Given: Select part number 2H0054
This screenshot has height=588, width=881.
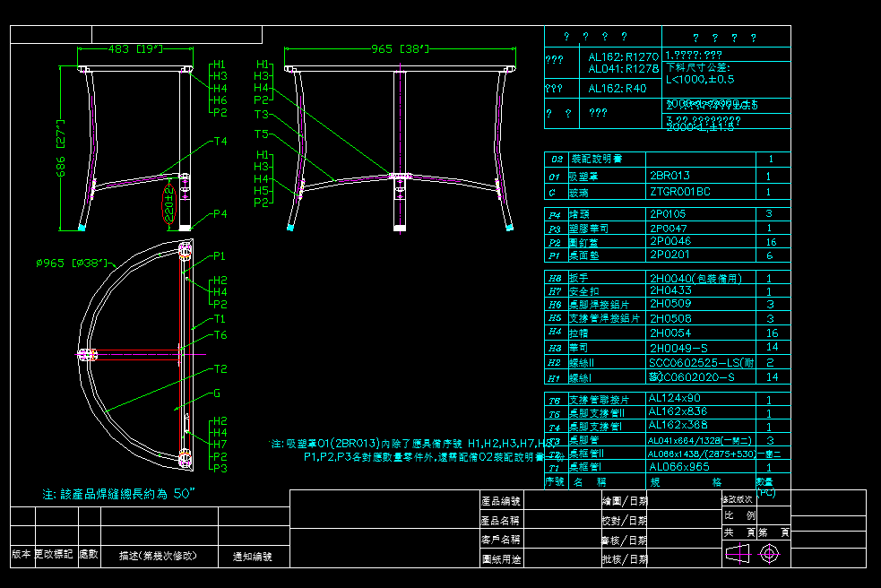Looking at the screenshot, I should tap(670, 333).
